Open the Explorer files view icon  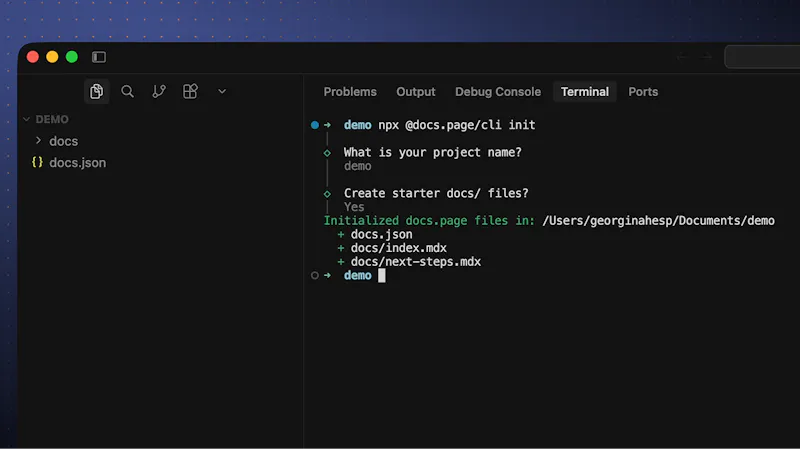coord(96,91)
